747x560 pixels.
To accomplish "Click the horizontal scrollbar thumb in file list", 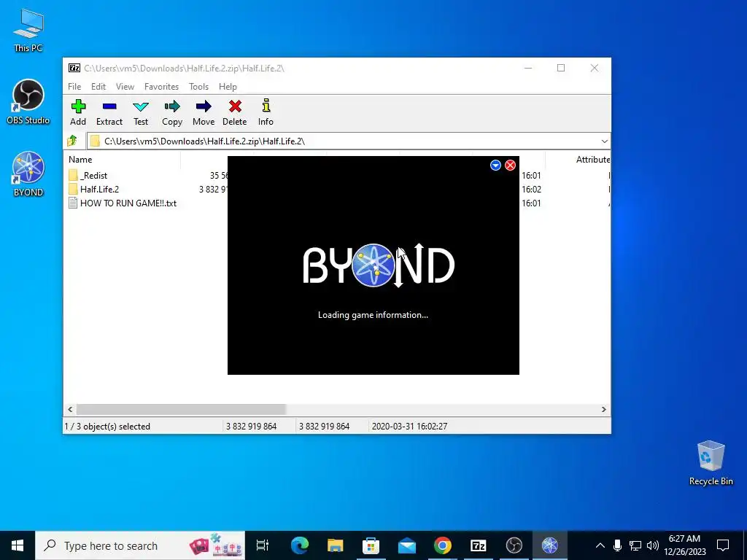I will 181,410.
